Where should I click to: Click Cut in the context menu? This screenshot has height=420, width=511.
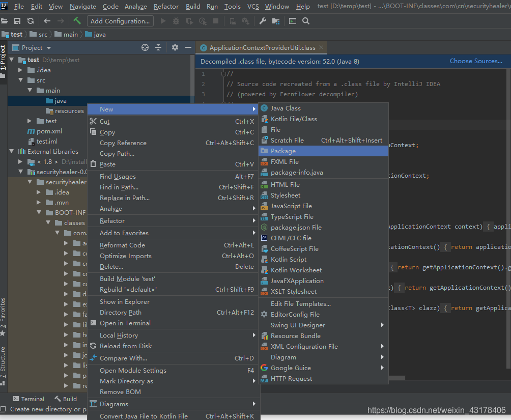coord(173,121)
